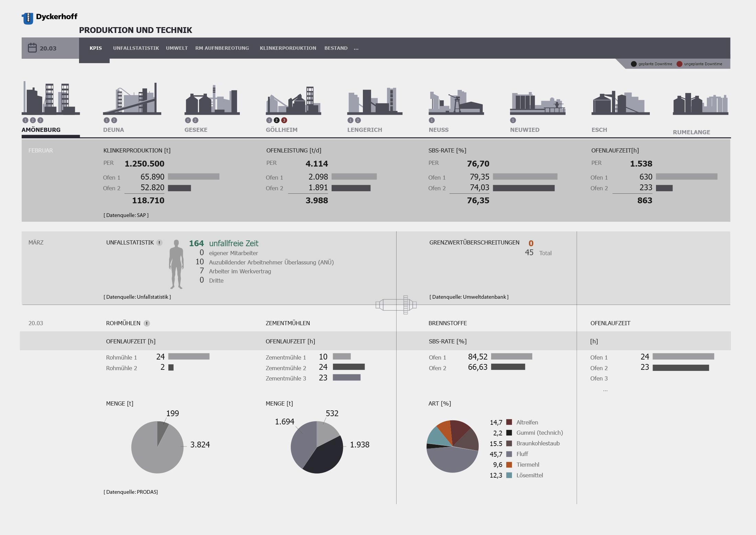Image resolution: width=756 pixels, height=535 pixels.
Task: Click kiln 2 indicator under Lengerich
Action: click(x=358, y=120)
